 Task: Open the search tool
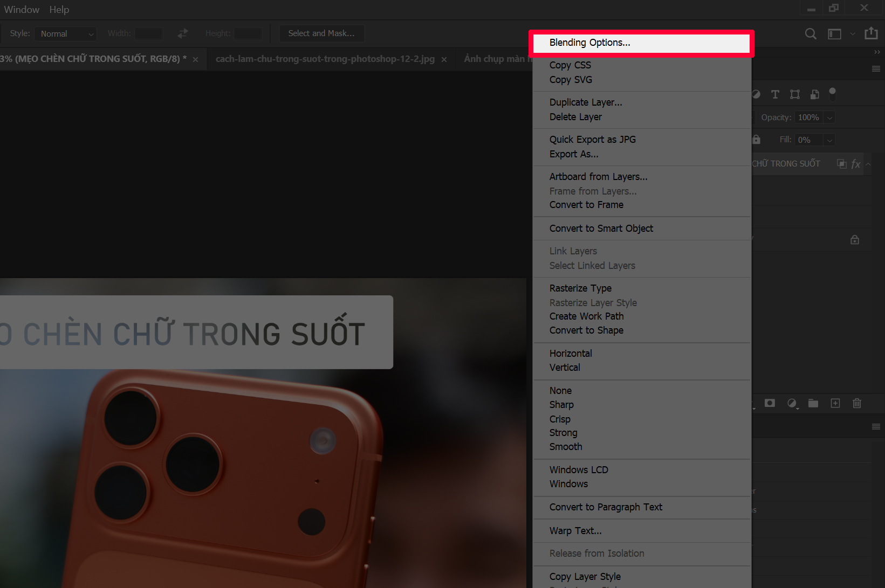click(811, 33)
